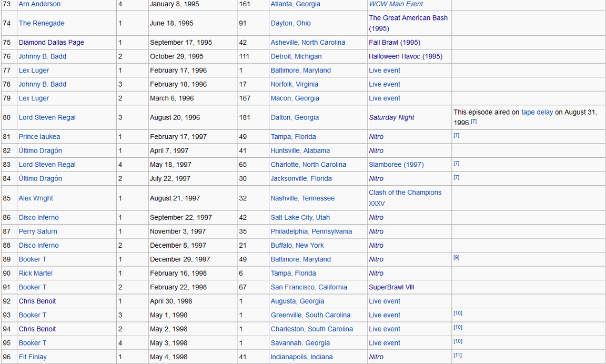
Task: Open Tampa, Florida link in row 81
Action: coord(294,137)
